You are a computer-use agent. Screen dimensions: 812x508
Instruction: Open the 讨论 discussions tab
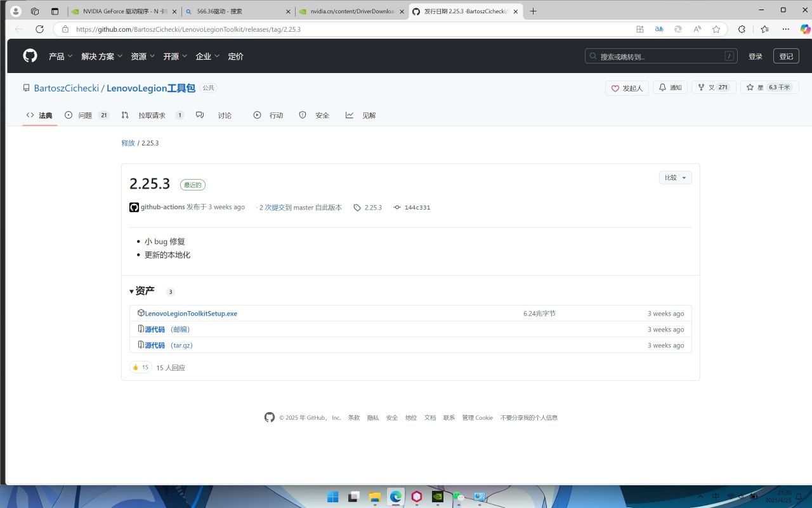coord(214,116)
